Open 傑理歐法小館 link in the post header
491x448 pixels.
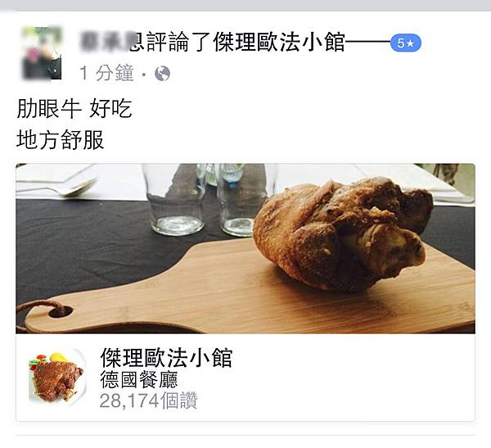pos(279,42)
